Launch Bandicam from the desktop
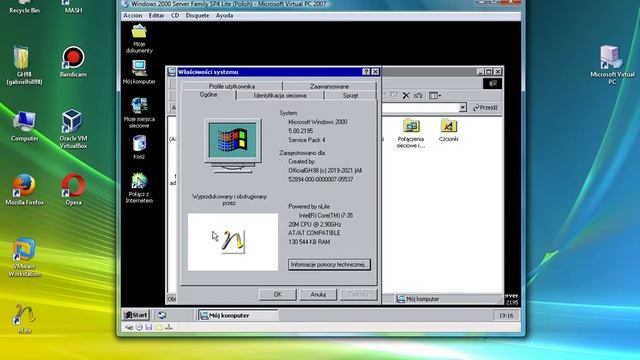This screenshot has height=360, width=640. coord(73,62)
